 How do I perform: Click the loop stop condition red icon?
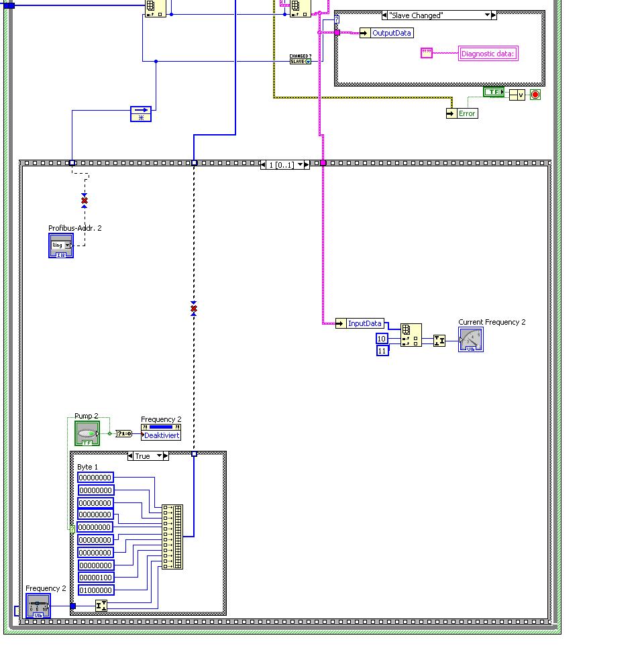(535, 95)
